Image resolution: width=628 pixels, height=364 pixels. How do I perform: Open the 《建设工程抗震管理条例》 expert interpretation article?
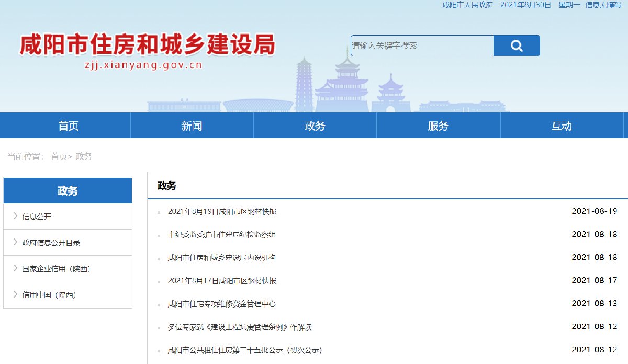click(x=240, y=327)
